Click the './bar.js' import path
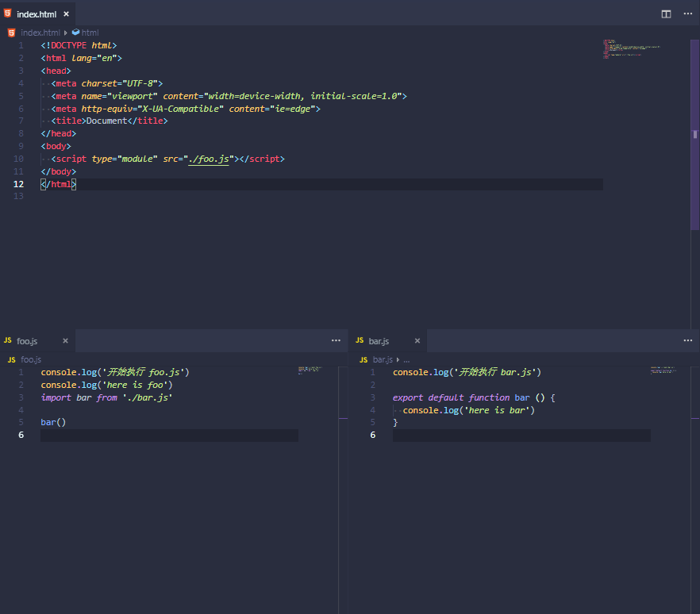Screen dimensions: 700x614 coord(147,397)
